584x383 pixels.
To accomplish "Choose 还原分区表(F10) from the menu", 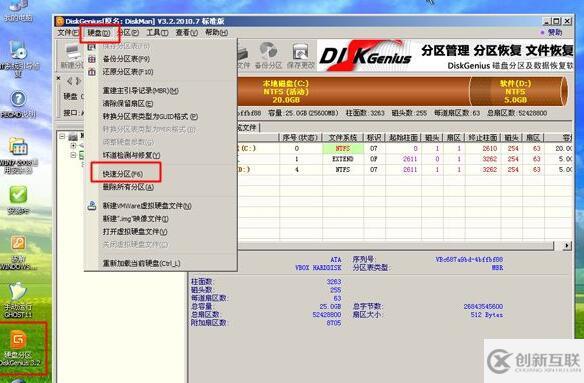I will point(128,72).
